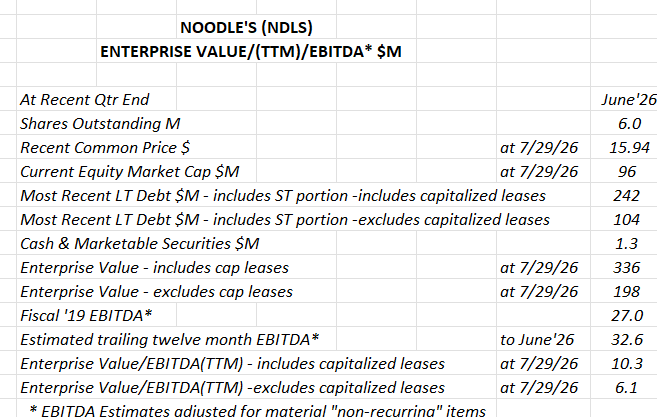Select the trailing EBITDA value 32.6
Screen dimensions: 657x417
pyautogui.click(x=627, y=339)
